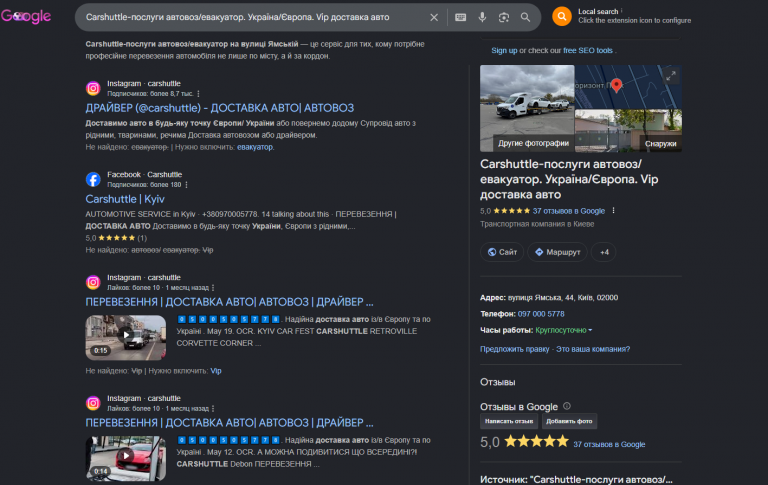Open the Sign up link
Image resolution: width=768 pixels, height=485 pixels.
[504, 50]
